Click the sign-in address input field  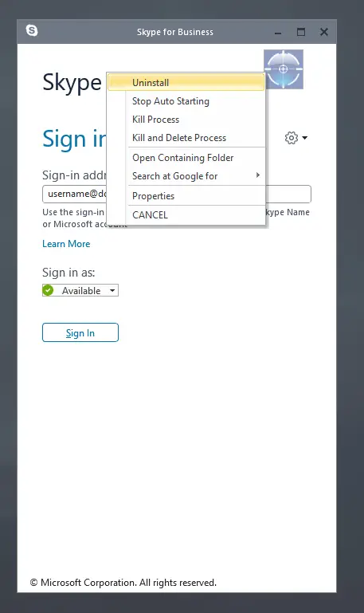177,194
